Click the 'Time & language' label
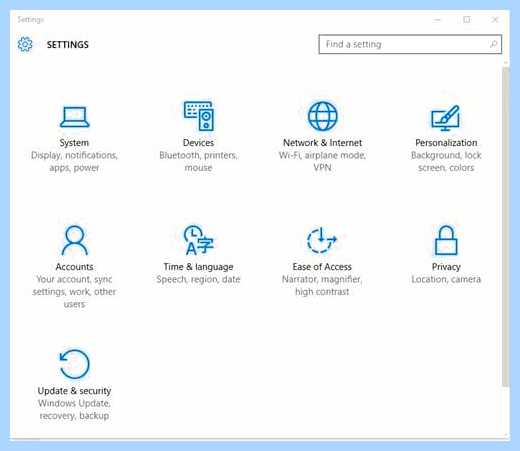520x451 pixels. tap(198, 267)
